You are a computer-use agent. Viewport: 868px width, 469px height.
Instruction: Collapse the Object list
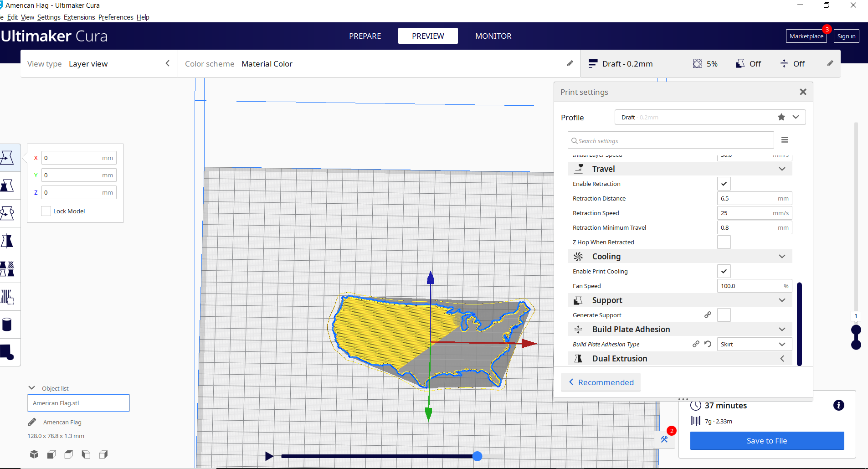click(x=32, y=388)
